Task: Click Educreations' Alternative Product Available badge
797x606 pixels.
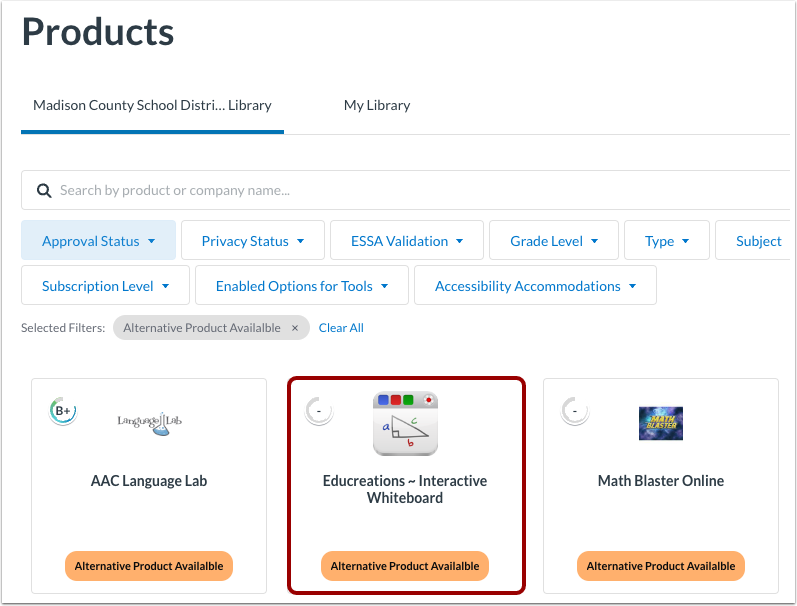Action: (x=405, y=566)
